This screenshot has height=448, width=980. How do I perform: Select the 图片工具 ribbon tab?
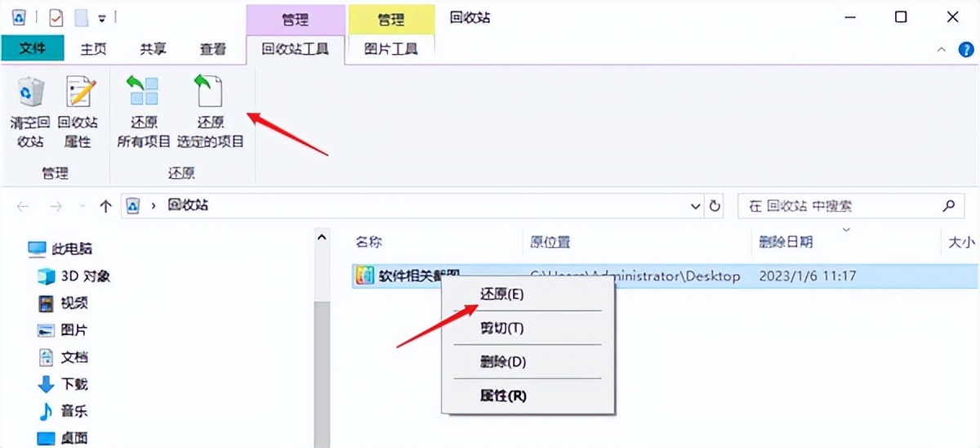point(390,49)
